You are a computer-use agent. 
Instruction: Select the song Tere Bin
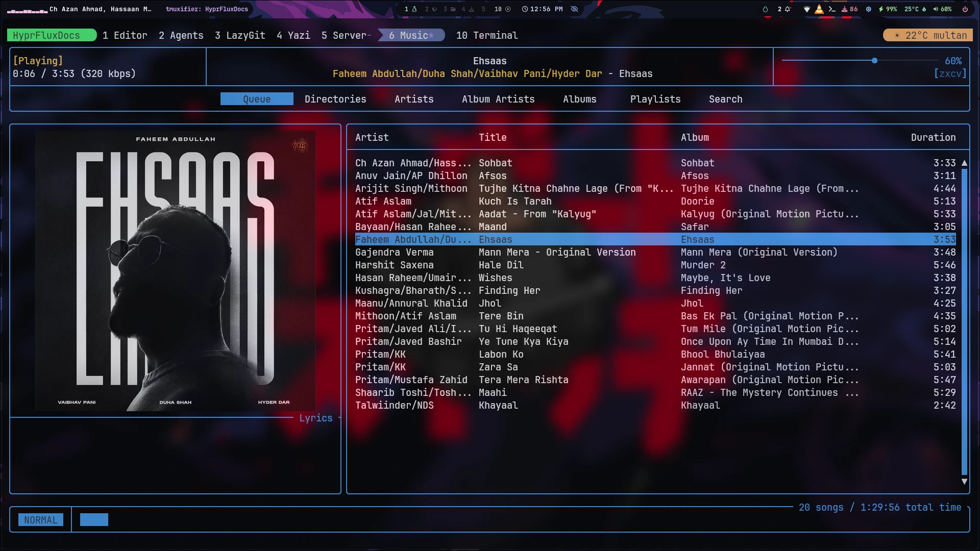click(x=655, y=316)
